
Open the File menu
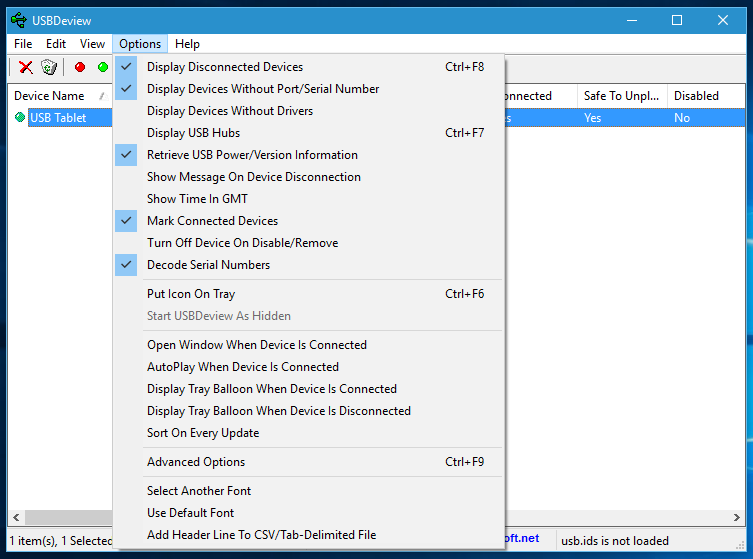point(23,44)
